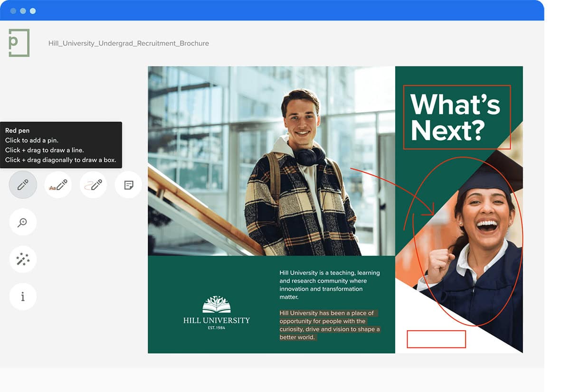Click the Hill_University_Undergrad_Recruitment_Brochure file name
Image resolution: width=570 pixels, height=392 pixels.
(128, 43)
